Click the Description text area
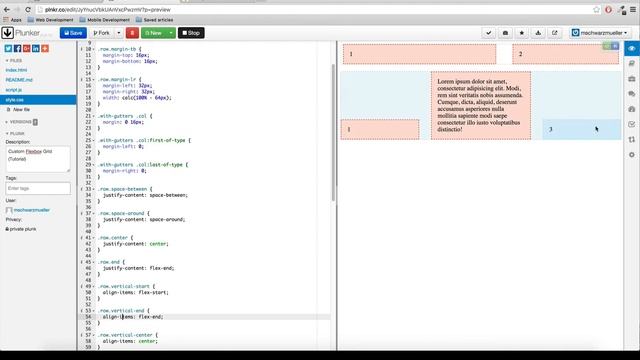The image size is (640, 360). point(38,159)
